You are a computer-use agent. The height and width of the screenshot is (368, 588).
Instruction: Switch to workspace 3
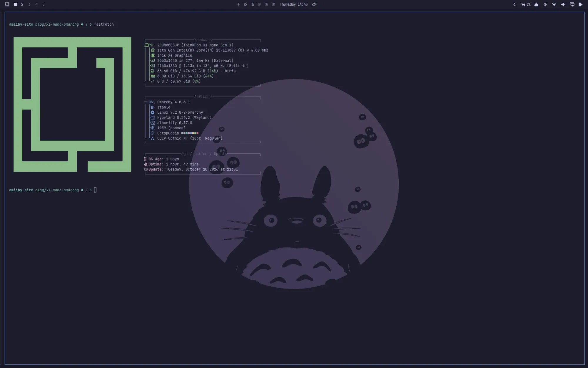tap(29, 4)
